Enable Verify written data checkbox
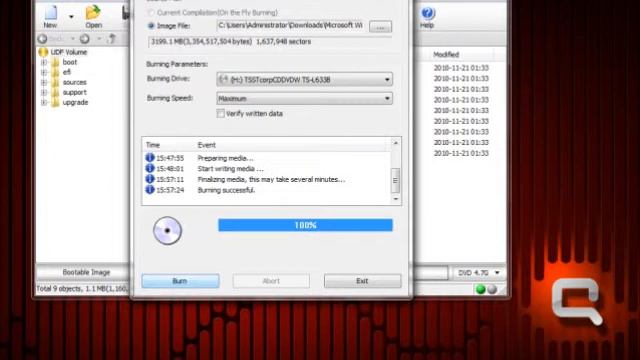 pyautogui.click(x=220, y=113)
